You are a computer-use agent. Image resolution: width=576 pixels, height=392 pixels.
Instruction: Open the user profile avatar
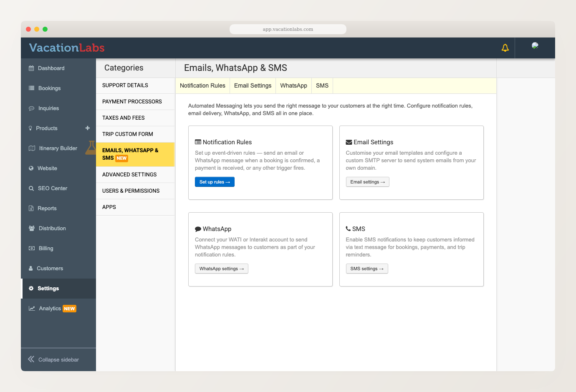(x=535, y=46)
